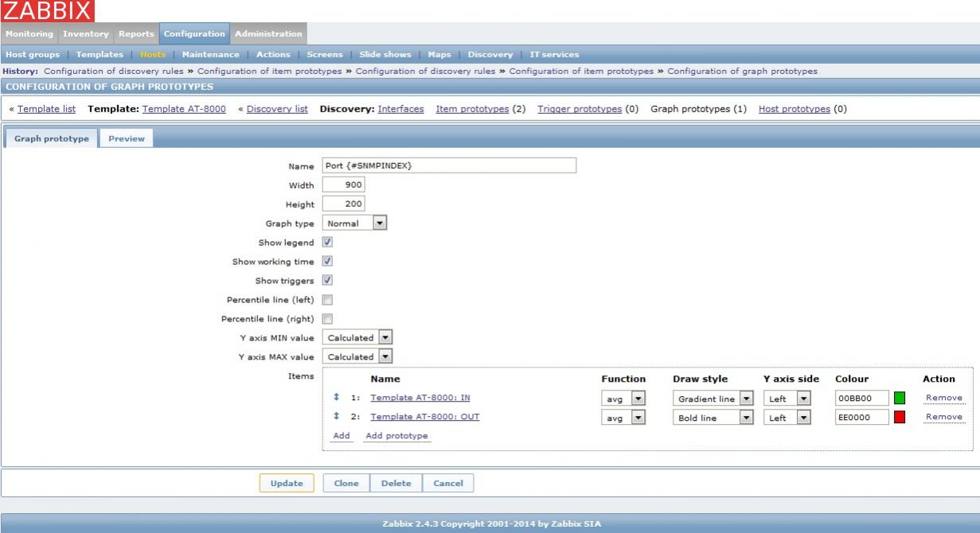This screenshot has width=980, height=533.
Task: Switch to the Preview tab
Action: tap(127, 138)
